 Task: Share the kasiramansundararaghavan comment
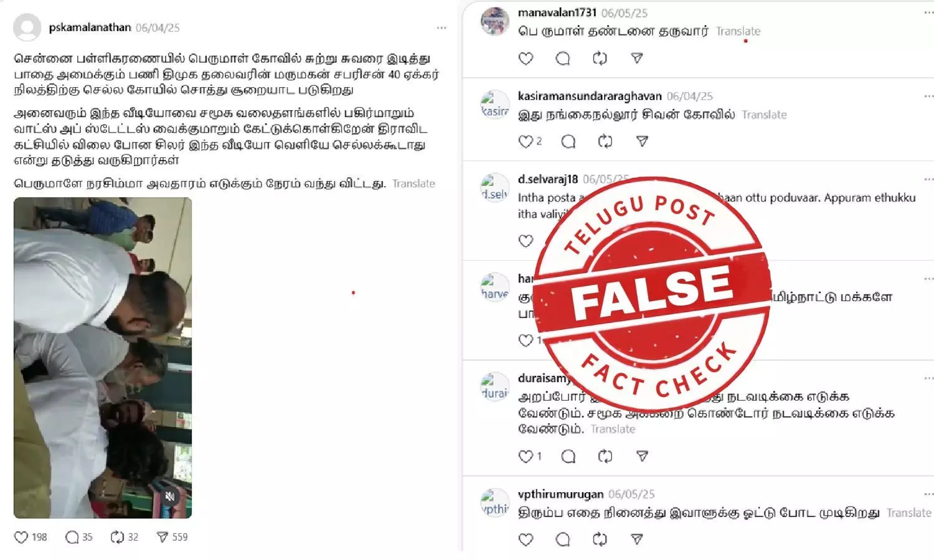click(643, 142)
